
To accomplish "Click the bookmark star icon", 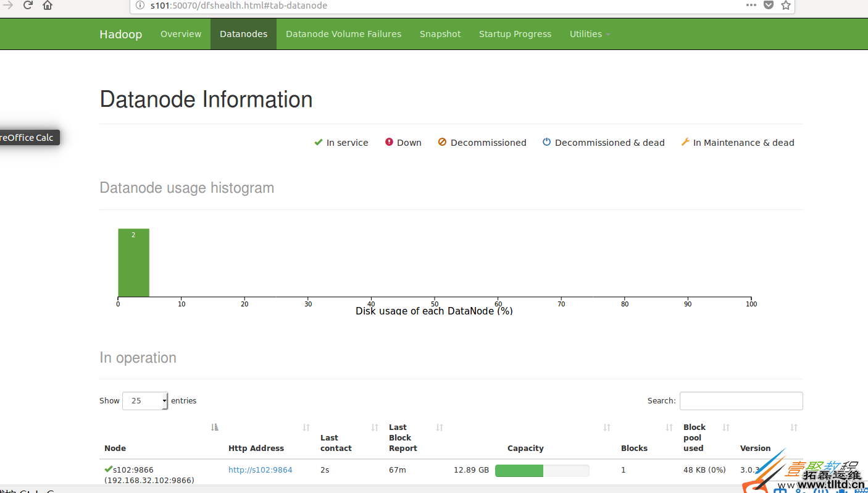I will (785, 6).
